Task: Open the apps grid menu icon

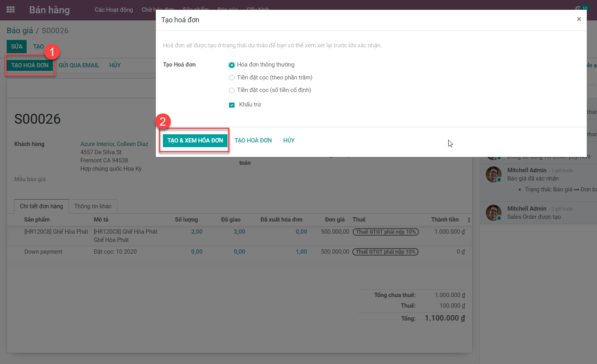Action: tap(11, 10)
